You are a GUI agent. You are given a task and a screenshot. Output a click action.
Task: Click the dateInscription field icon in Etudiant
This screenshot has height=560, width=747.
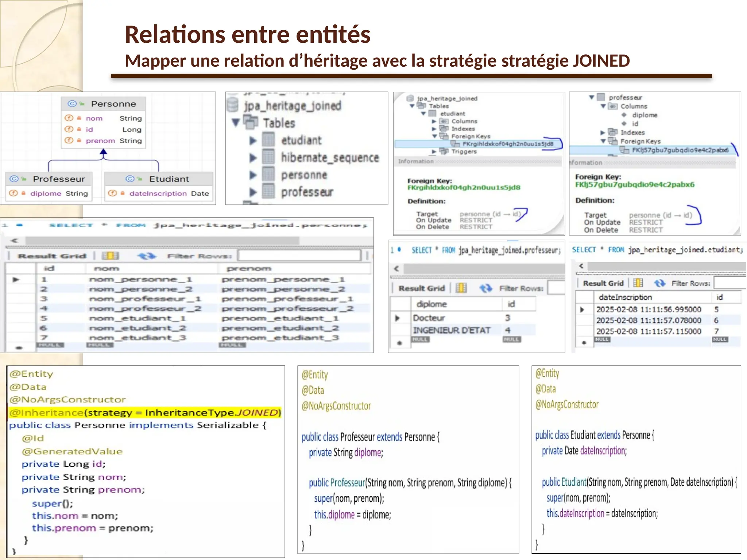click(112, 193)
